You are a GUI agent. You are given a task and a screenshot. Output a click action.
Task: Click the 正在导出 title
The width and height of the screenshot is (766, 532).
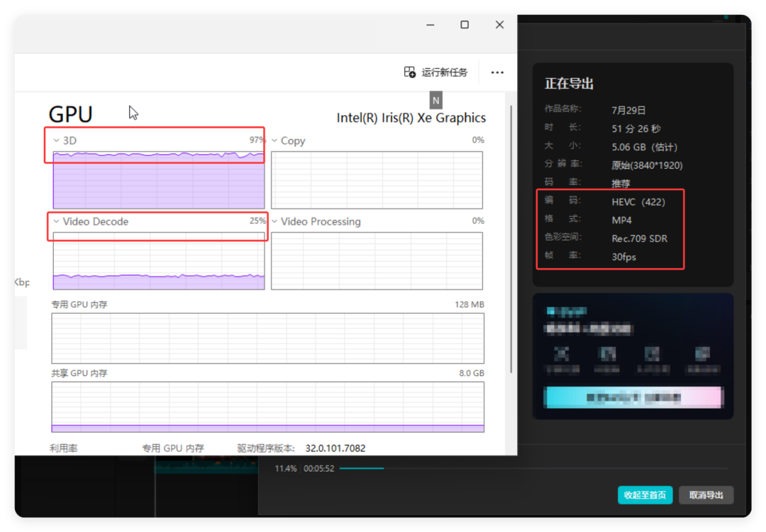click(569, 84)
